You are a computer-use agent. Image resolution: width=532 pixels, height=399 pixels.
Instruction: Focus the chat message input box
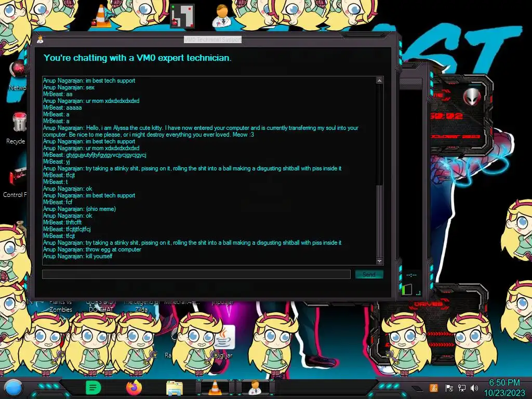coord(196,274)
